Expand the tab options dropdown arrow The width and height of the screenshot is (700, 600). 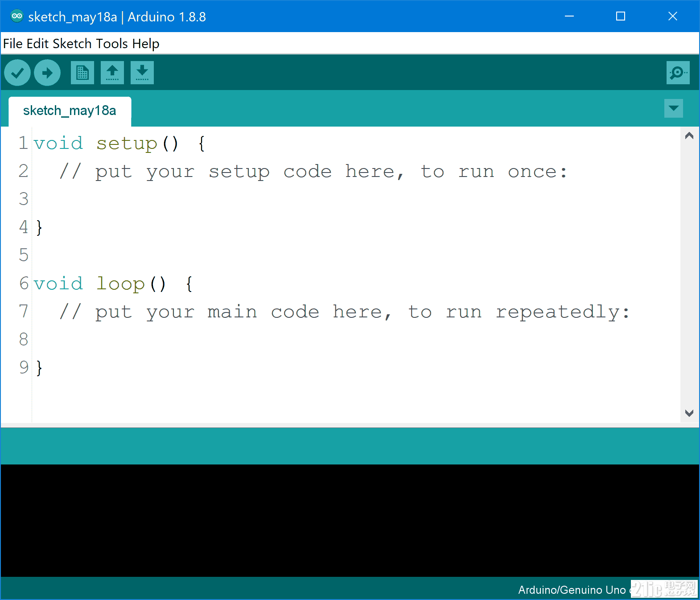tap(674, 108)
